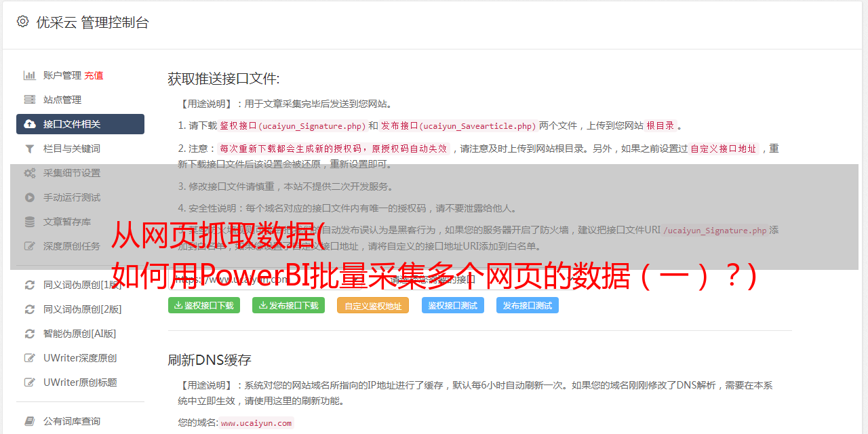
Task: Download file via 鉴权接口下载 button
Action: point(204,305)
